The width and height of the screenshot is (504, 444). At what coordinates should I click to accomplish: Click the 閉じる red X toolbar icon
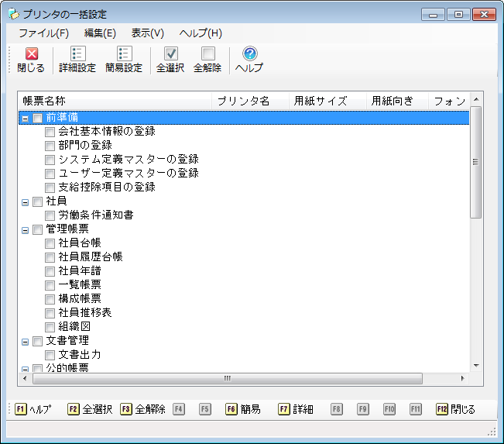point(31,54)
